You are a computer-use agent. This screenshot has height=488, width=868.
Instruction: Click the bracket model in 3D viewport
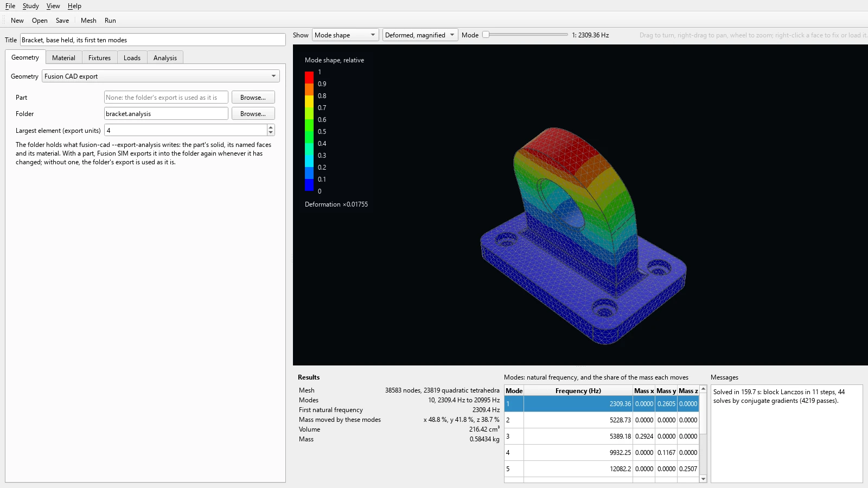tap(583, 236)
